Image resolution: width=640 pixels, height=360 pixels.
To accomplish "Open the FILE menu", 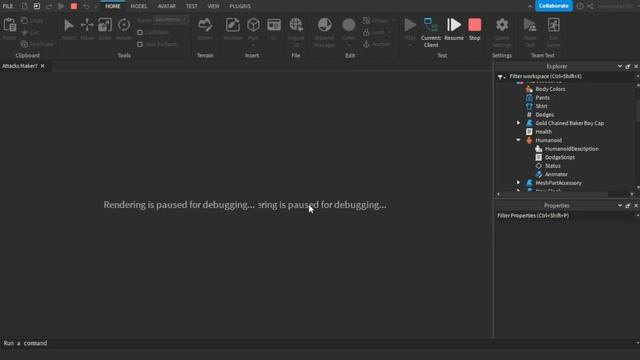I will click(8, 6).
